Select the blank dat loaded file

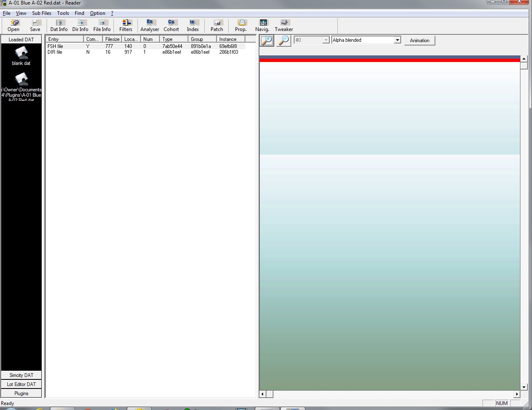click(21, 56)
